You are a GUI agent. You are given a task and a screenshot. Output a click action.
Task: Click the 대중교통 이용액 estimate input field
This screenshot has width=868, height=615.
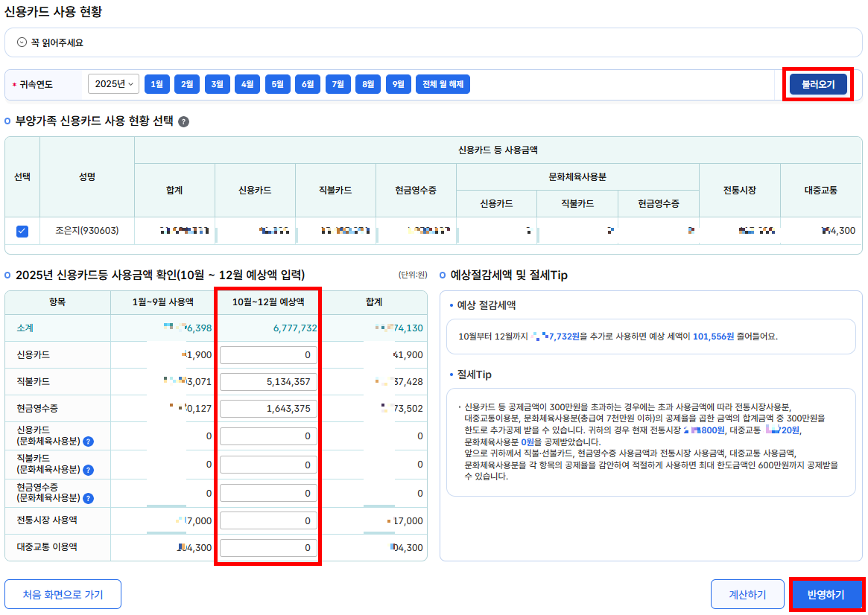(267, 549)
